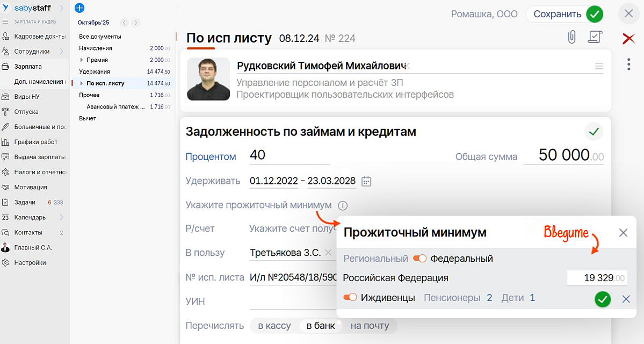Click info icon next to прожиточный минимум
This screenshot has width=644, height=344.
(x=343, y=205)
